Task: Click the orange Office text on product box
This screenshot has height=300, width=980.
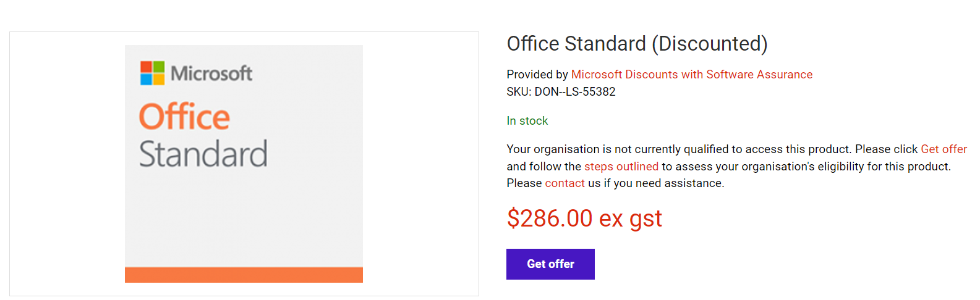Action: pyautogui.click(x=184, y=117)
